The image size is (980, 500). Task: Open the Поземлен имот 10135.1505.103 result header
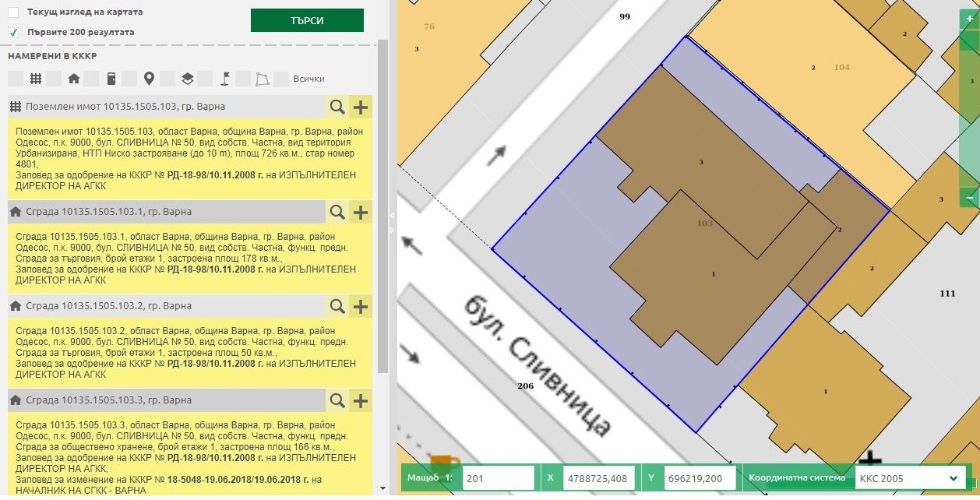pos(166,107)
